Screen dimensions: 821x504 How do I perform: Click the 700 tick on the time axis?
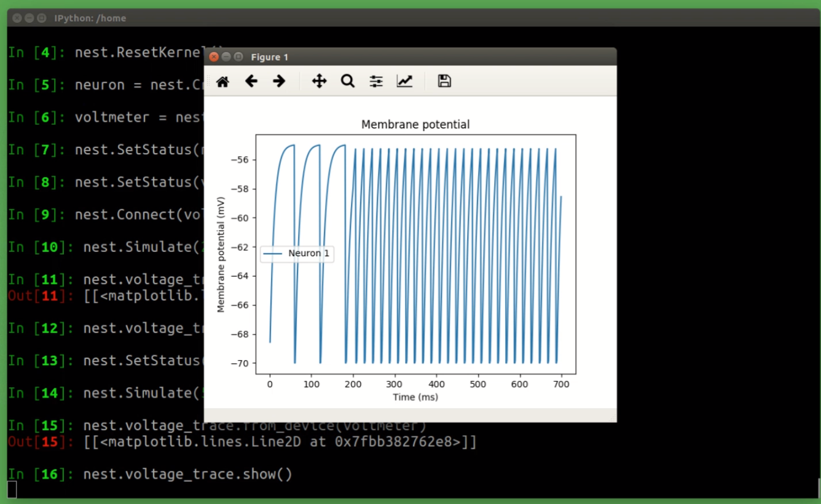pyautogui.click(x=562, y=384)
